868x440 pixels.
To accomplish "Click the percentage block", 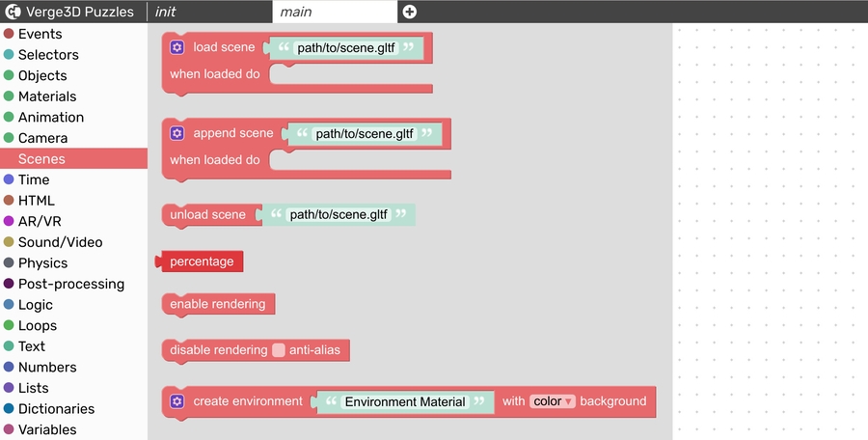I will [202, 261].
